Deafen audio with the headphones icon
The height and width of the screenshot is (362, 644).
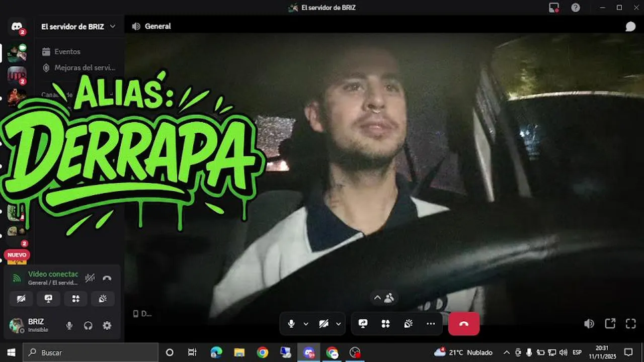(x=88, y=325)
